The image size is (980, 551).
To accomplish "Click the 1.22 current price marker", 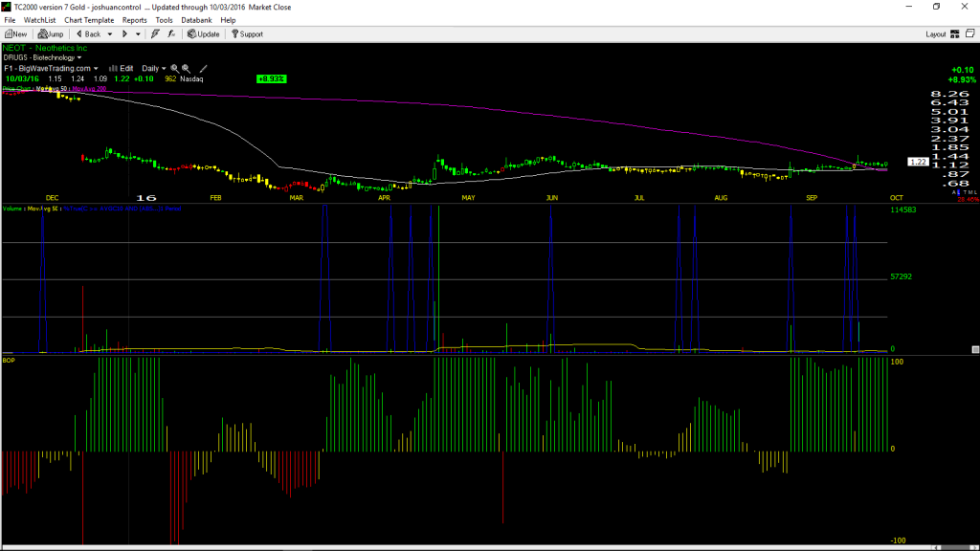I will pos(918,162).
